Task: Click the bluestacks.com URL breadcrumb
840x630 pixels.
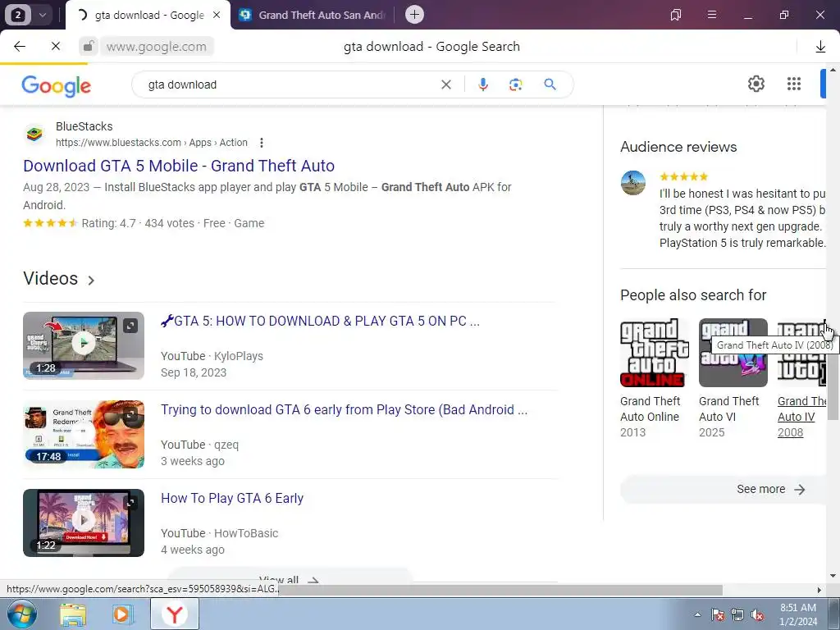Action: pyautogui.click(x=152, y=143)
